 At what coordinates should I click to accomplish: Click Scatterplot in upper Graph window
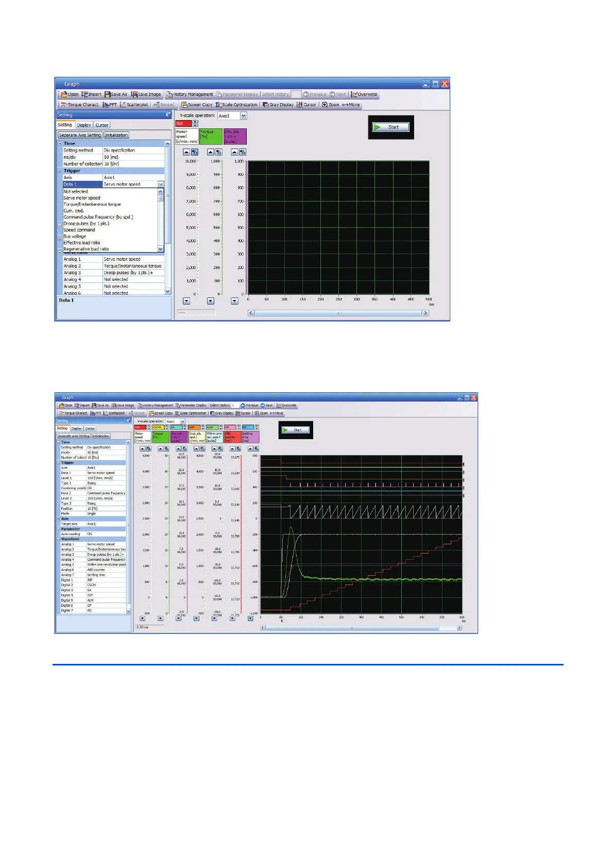tap(134, 105)
